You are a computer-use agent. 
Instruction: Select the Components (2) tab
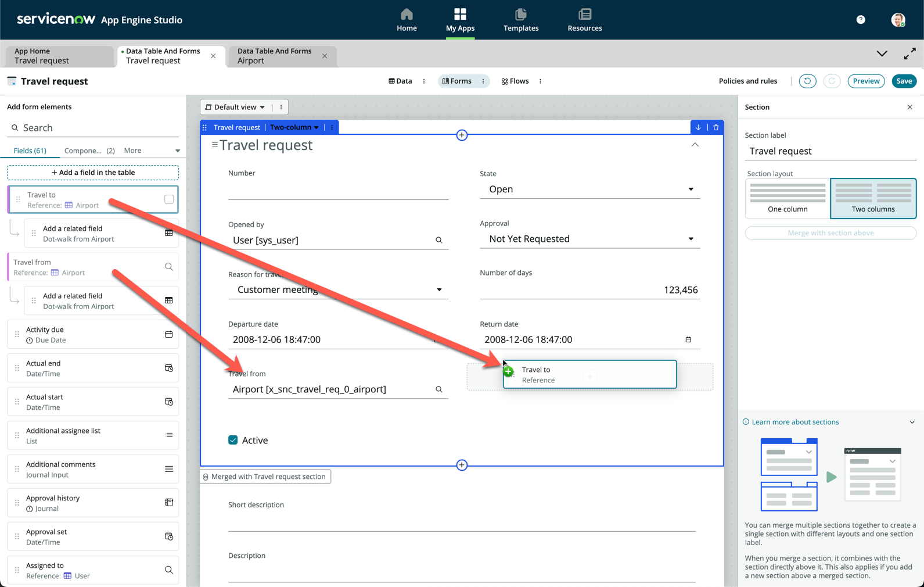tap(89, 151)
